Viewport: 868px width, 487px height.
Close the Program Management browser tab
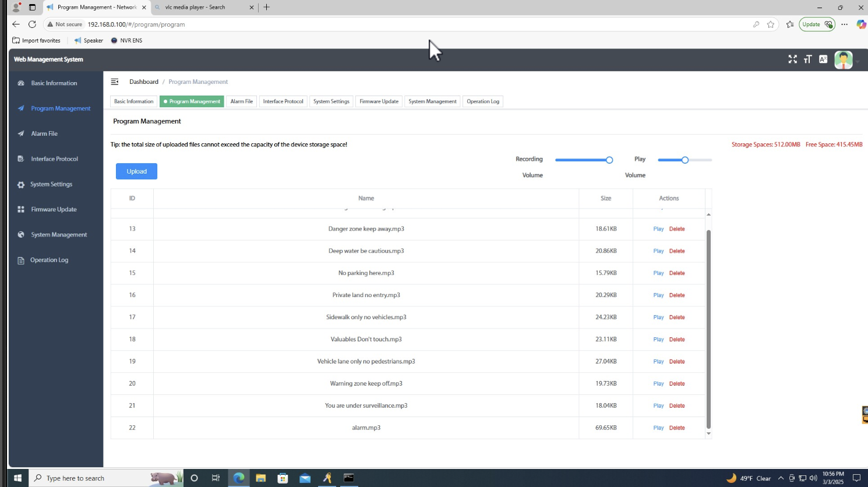[144, 8]
